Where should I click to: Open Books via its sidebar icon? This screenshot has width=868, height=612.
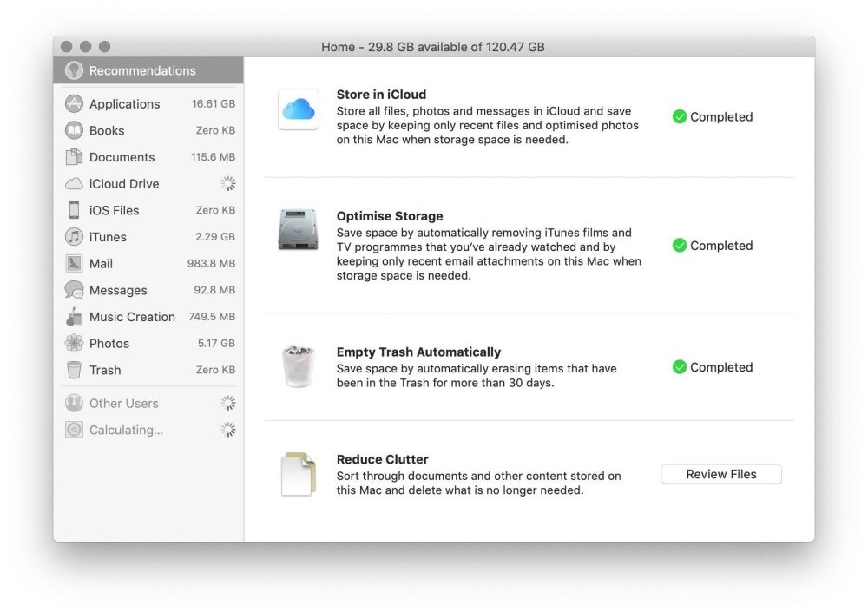coord(74,130)
